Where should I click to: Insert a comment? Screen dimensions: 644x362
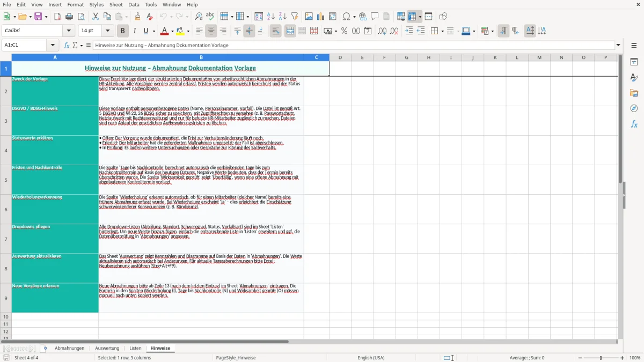(x=375, y=17)
